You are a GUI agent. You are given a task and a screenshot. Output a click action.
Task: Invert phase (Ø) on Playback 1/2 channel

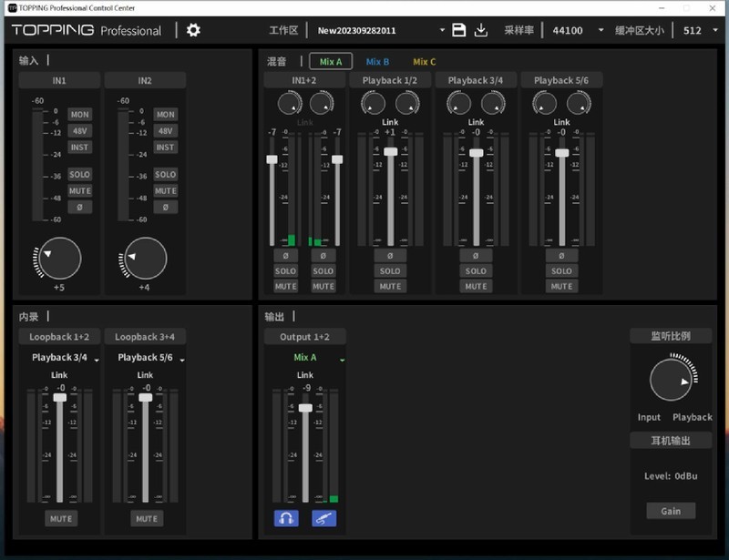click(x=390, y=256)
